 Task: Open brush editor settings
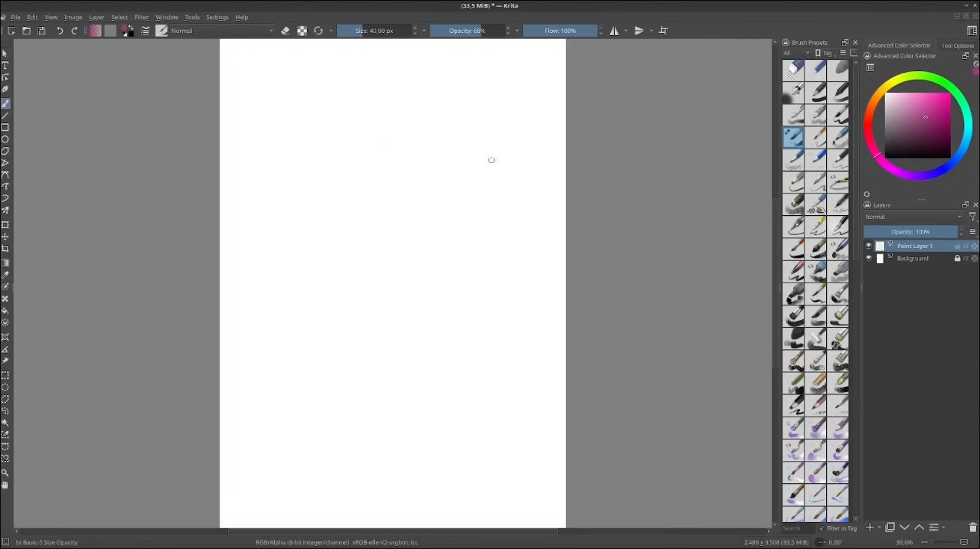point(145,31)
